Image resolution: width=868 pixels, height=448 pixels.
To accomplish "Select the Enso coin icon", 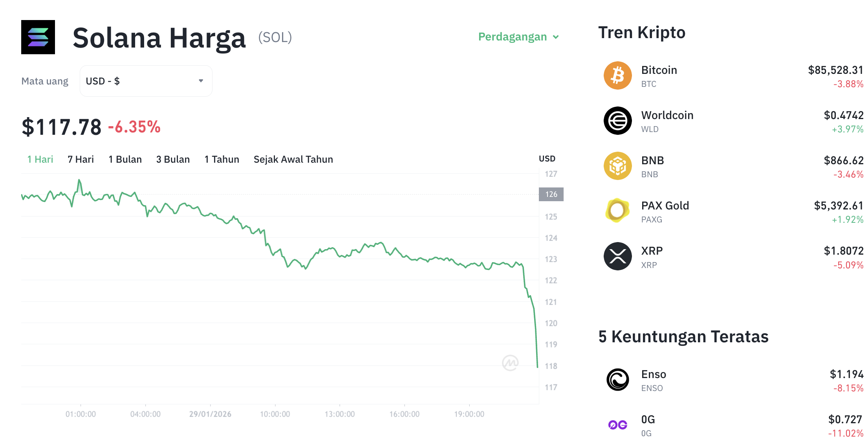I will (618, 379).
